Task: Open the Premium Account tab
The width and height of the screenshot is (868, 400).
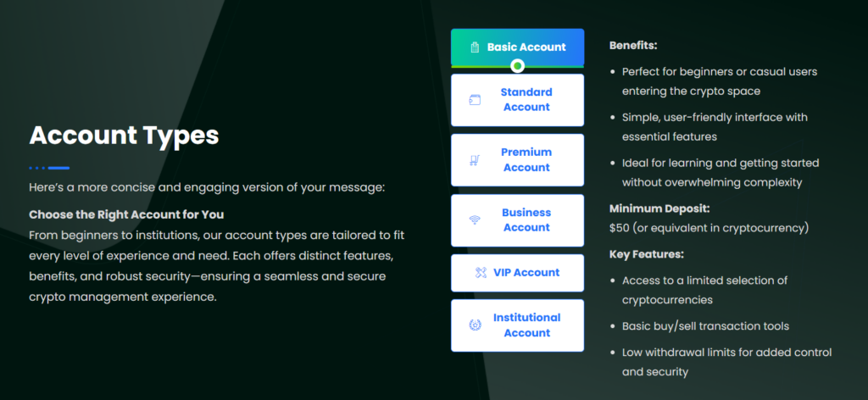Action: [526, 160]
